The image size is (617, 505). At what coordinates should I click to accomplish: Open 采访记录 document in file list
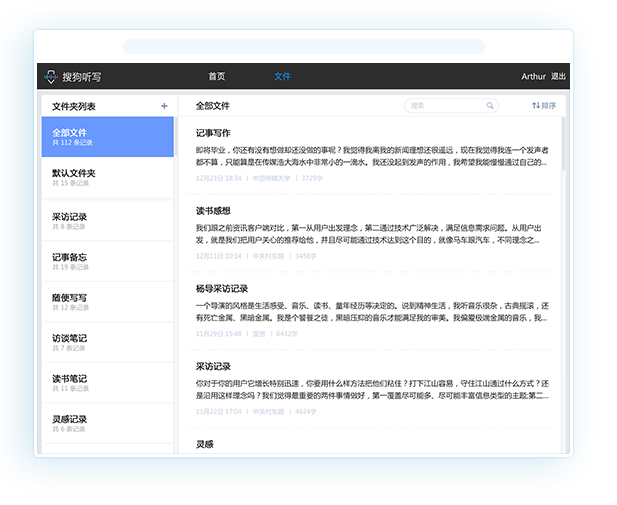coord(213,366)
